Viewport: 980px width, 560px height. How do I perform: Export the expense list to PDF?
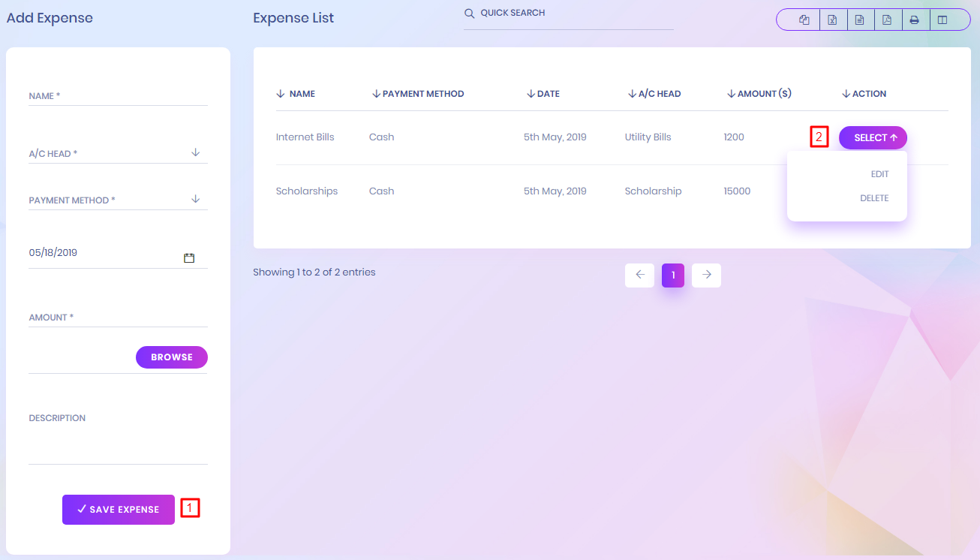[x=887, y=20]
